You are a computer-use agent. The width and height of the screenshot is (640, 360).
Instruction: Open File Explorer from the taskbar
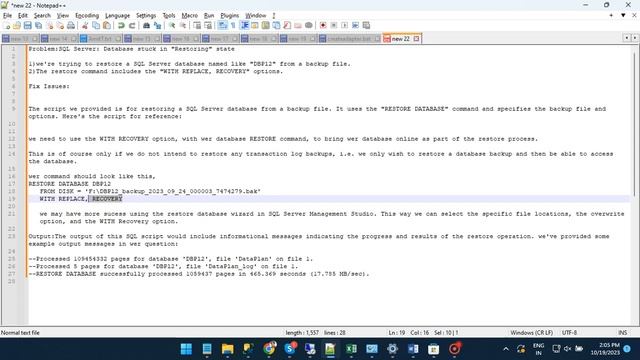(227, 349)
